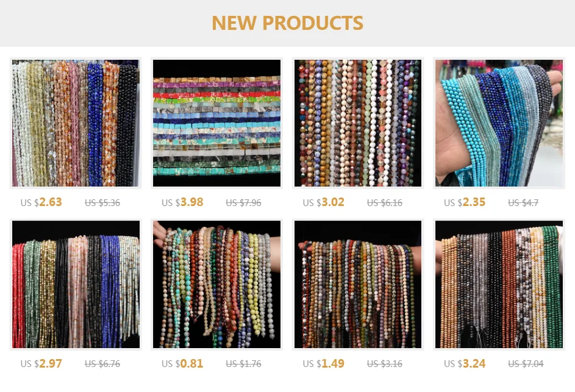Viewport: 575px width, 392px height.
Task: Click the crossed-out US $7.96 original price
Action: 243,203
